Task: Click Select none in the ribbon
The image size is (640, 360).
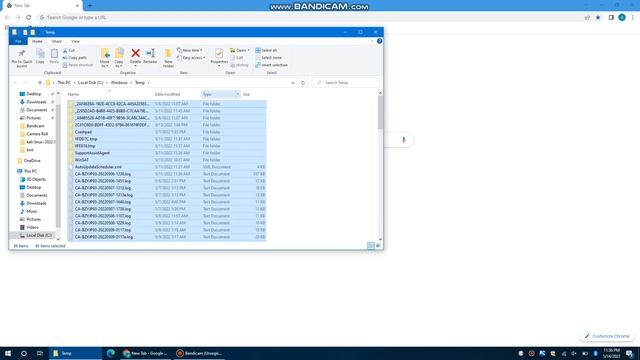Action: click(269, 58)
